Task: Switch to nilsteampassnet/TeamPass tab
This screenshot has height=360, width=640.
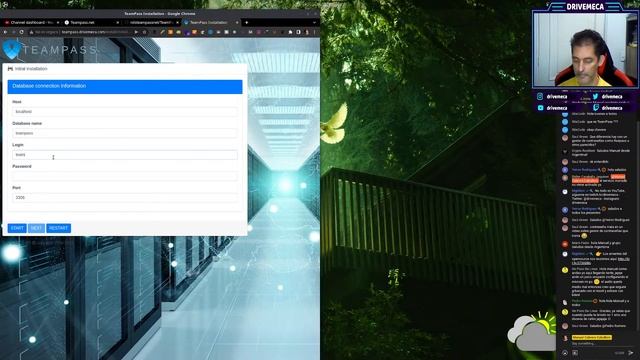Action: [x=151, y=22]
